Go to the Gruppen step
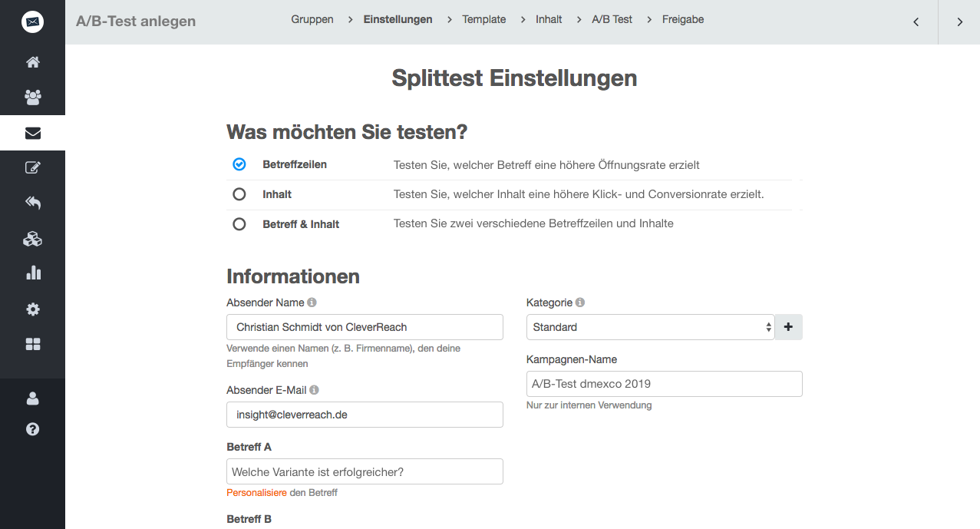Image resolution: width=980 pixels, height=529 pixels. [x=312, y=19]
